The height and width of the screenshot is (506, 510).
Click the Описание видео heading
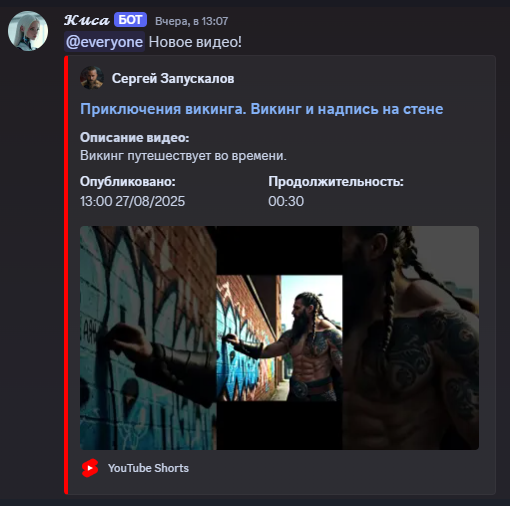click(x=135, y=138)
